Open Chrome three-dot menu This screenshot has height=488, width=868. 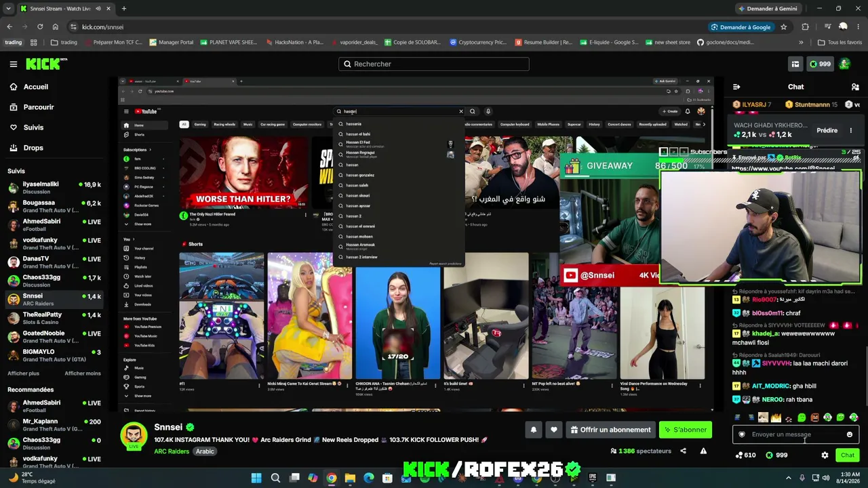pyautogui.click(x=859, y=27)
